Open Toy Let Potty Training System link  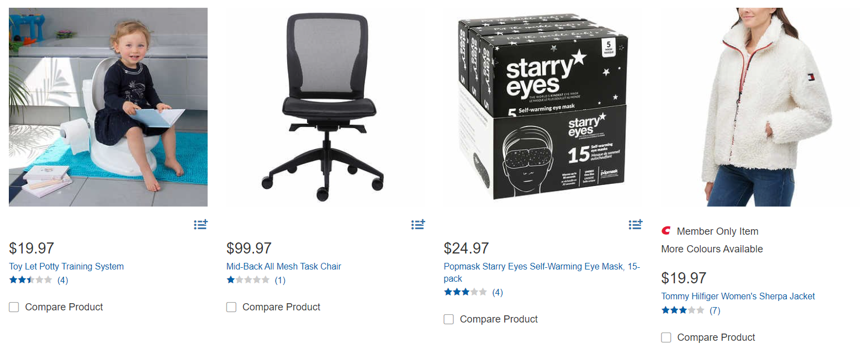tap(66, 266)
